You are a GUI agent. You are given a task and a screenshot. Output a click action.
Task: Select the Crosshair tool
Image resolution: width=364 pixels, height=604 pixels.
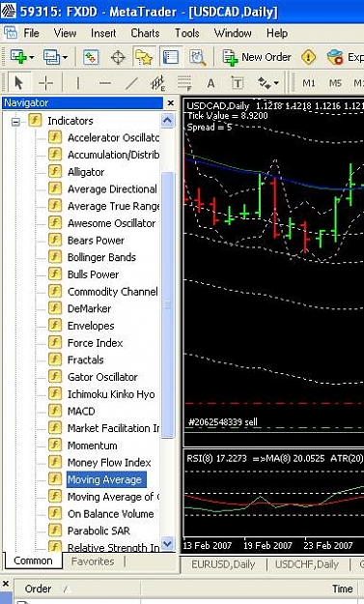45,83
